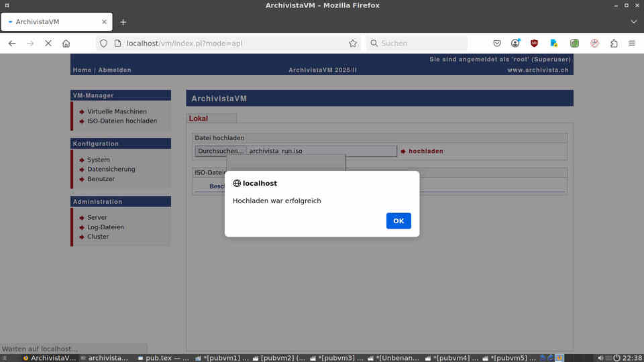Go back with the browser back arrow

coord(12,43)
